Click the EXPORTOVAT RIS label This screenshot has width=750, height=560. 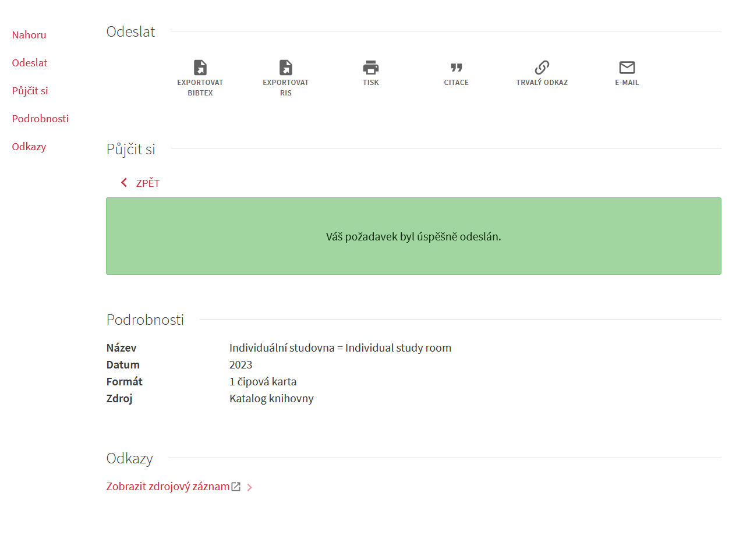286,88
